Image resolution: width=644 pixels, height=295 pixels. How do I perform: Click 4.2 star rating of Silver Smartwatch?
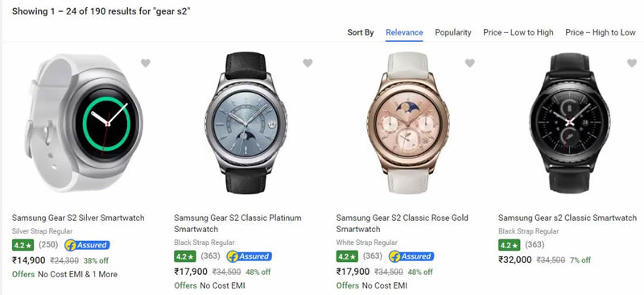pyautogui.click(x=23, y=245)
